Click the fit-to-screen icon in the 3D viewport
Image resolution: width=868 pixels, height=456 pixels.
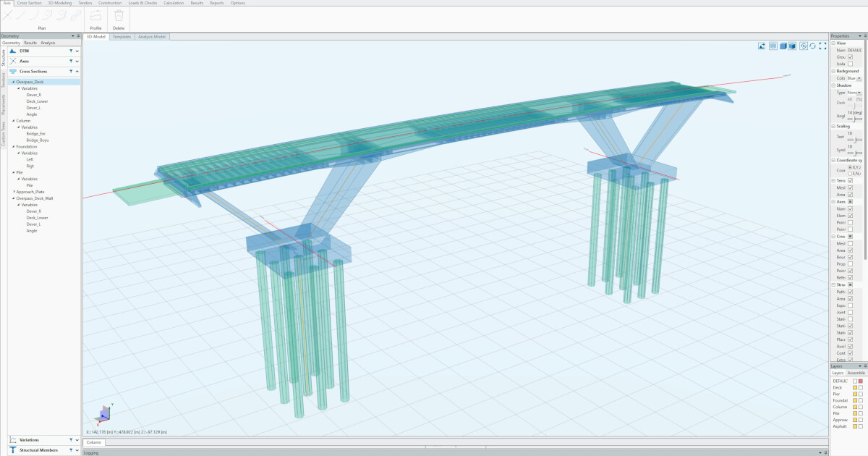point(822,46)
